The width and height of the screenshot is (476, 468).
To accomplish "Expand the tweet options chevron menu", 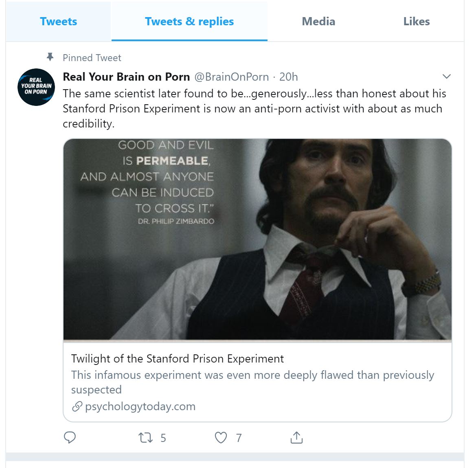I will (x=447, y=77).
